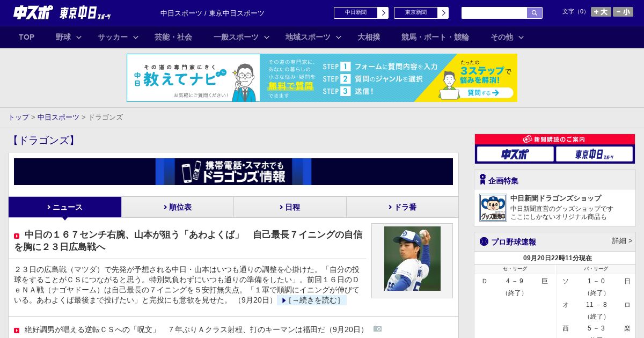Click 東京中日スポーツ subscription button in sidebar
The width and height of the screenshot is (644, 338).
pos(595,155)
